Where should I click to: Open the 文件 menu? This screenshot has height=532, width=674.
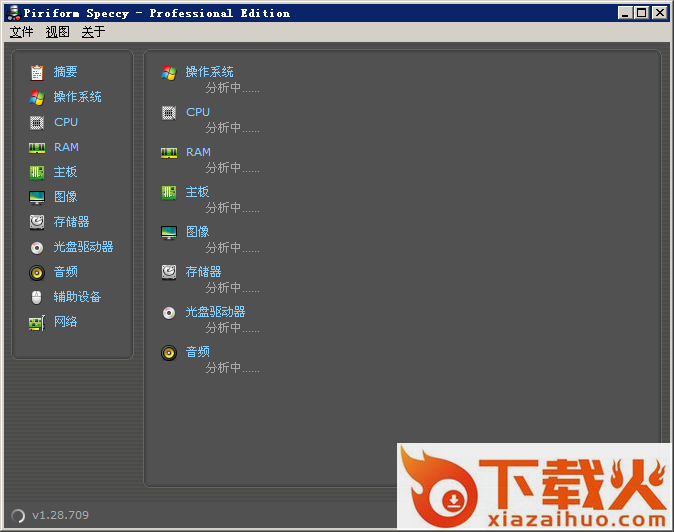(x=21, y=32)
